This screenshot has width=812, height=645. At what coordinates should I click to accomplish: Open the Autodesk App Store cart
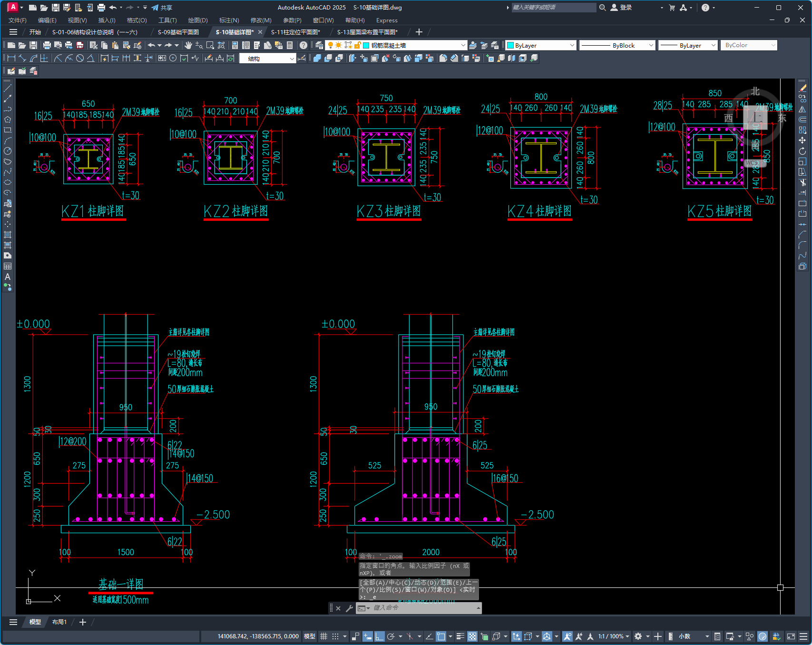pos(672,8)
